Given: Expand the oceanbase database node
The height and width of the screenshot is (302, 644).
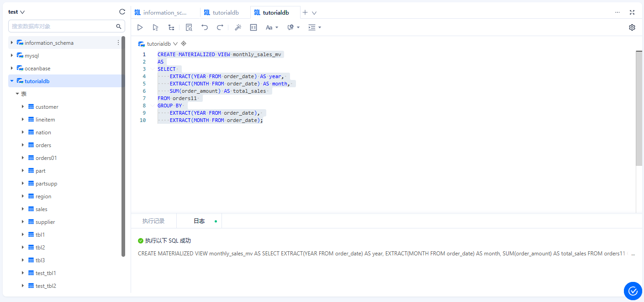Looking at the screenshot, I should coord(12,68).
